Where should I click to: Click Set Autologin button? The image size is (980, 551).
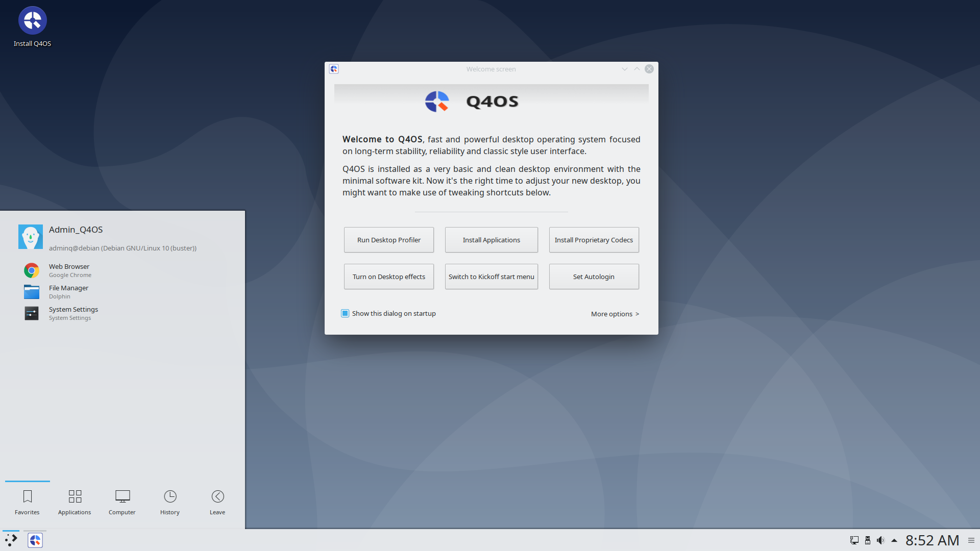593,277
